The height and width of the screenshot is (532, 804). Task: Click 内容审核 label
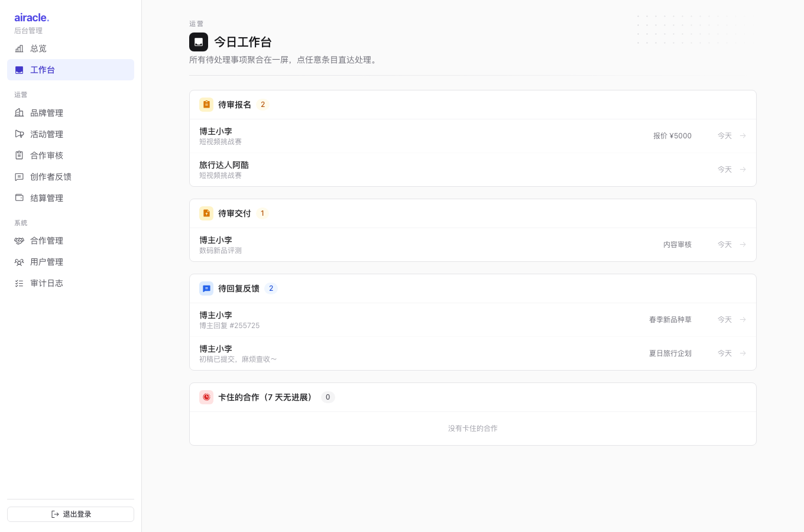tap(677, 245)
